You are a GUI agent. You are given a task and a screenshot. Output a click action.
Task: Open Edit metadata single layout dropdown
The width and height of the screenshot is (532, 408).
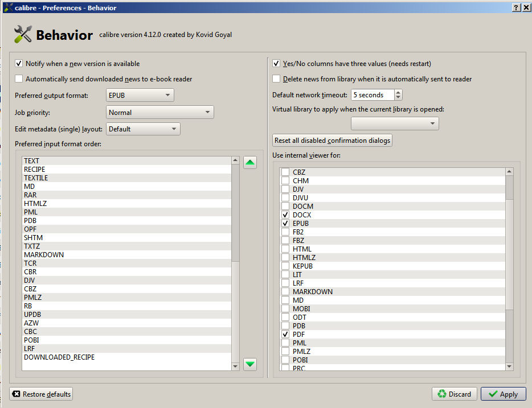tap(143, 129)
